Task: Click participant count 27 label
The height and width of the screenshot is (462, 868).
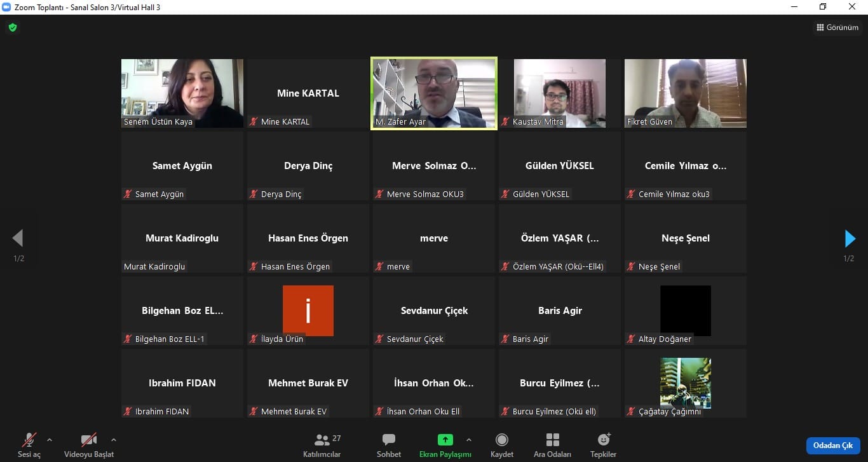Action: click(x=337, y=438)
